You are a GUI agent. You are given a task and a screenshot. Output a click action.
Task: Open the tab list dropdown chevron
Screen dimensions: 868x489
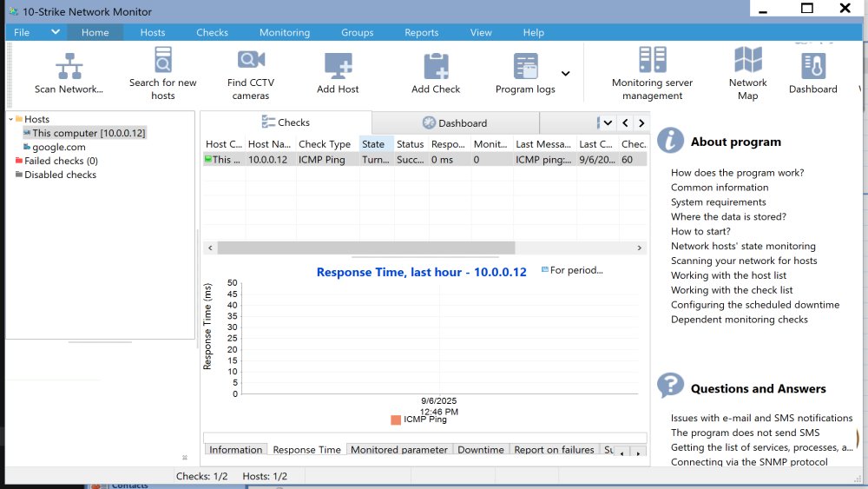coord(608,123)
